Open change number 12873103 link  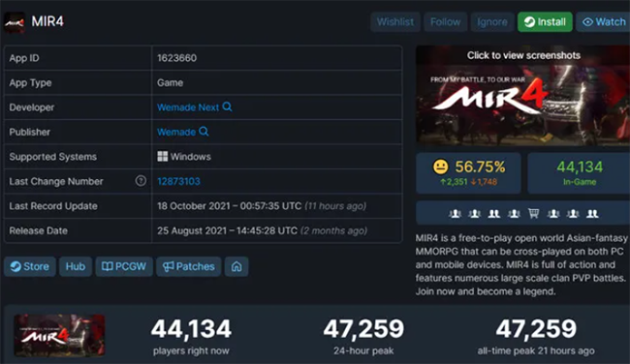pos(178,181)
